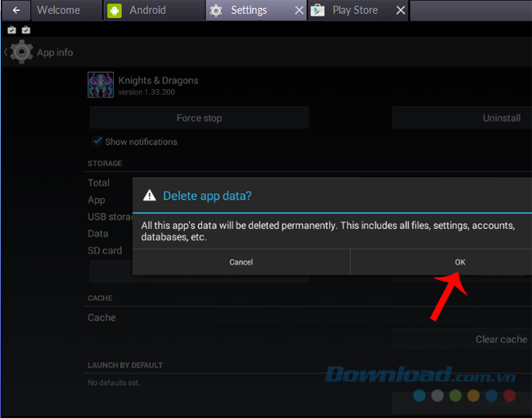This screenshot has height=418, width=532.
Task: Toggle the Show notifications checkbox
Action: click(x=97, y=141)
